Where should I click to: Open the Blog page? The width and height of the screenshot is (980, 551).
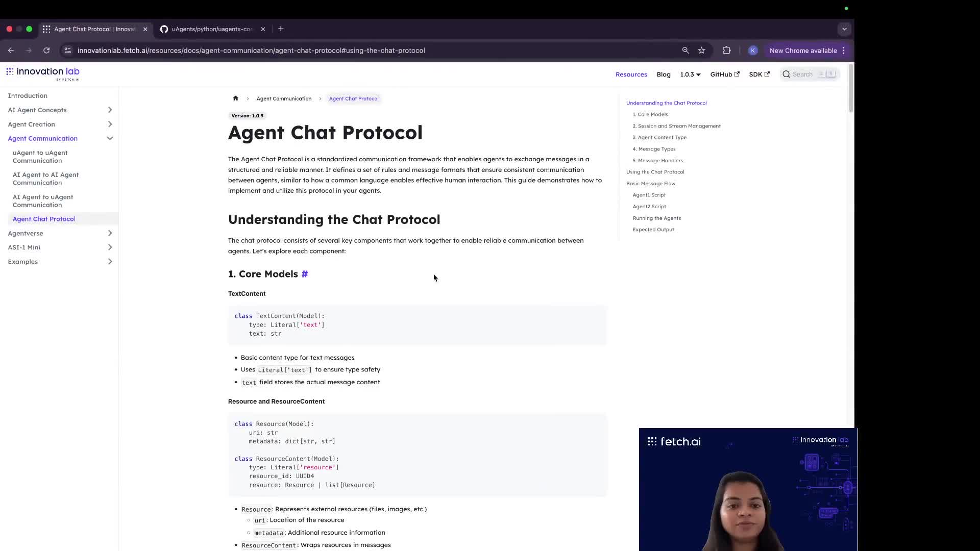663,74
